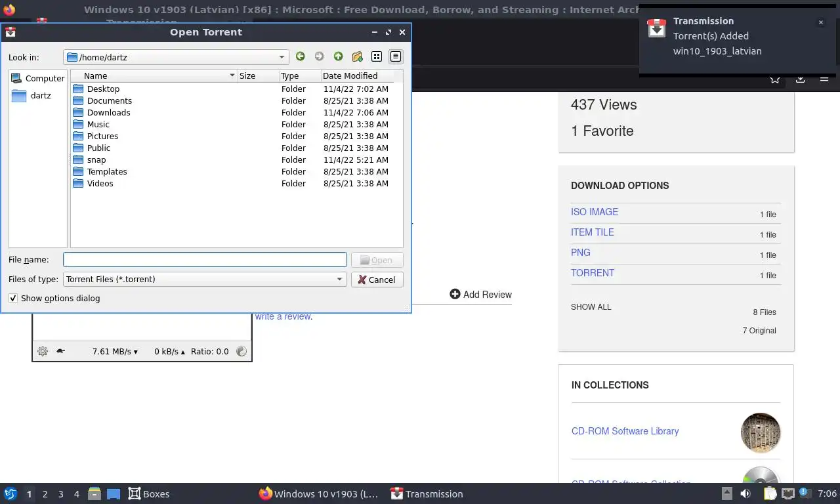Screen dimensions: 840x504
Task: Click ITEM TILE download link
Action: (593, 232)
